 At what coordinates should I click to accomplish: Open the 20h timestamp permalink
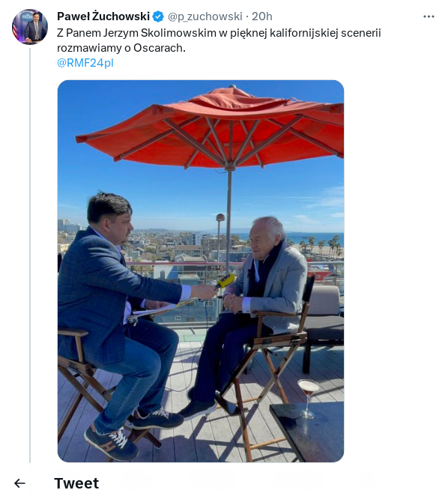point(261,16)
